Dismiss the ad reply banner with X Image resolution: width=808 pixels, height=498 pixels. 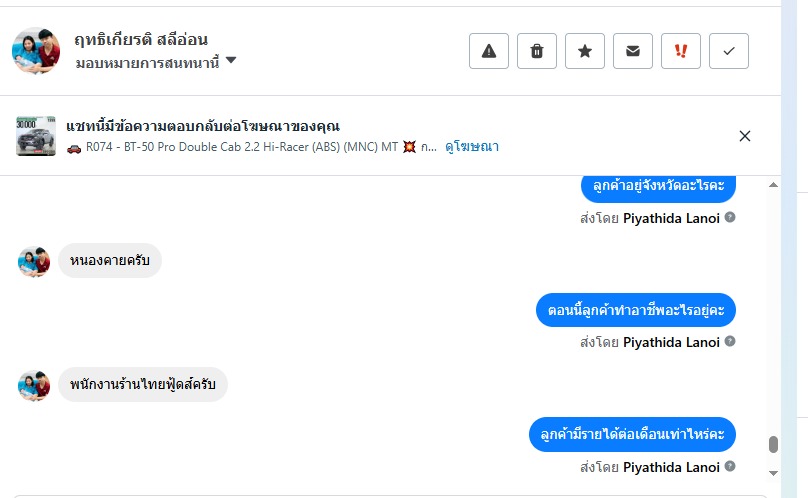pyautogui.click(x=745, y=136)
